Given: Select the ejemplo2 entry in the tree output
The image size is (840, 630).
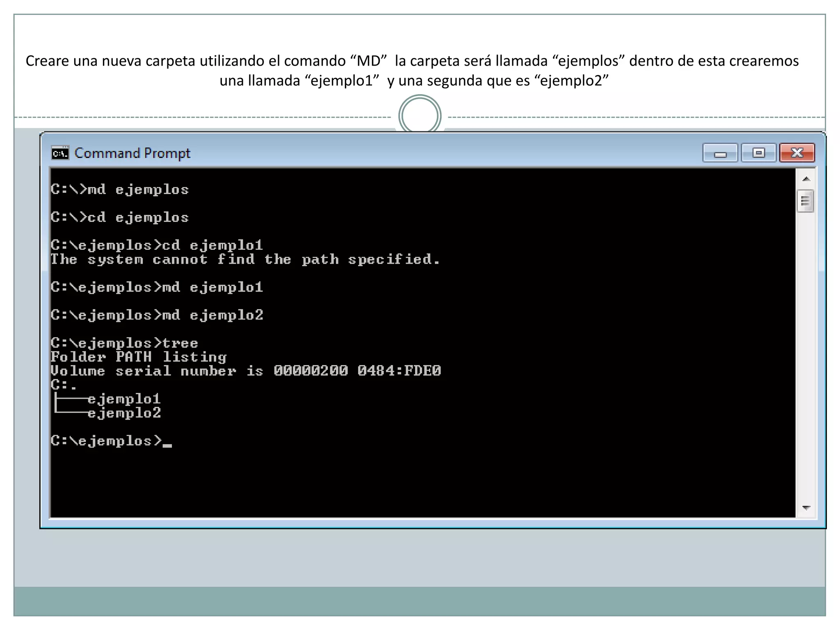Looking at the screenshot, I should pyautogui.click(x=124, y=413).
